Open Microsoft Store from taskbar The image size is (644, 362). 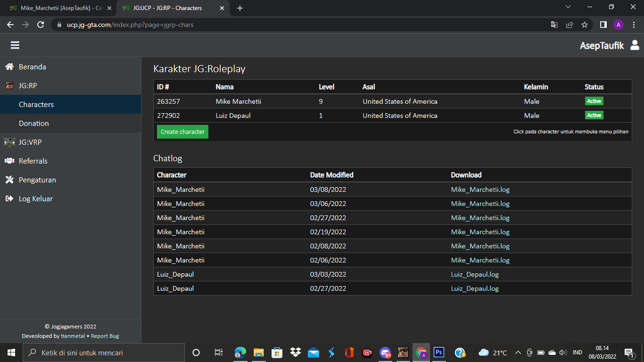[x=277, y=352]
